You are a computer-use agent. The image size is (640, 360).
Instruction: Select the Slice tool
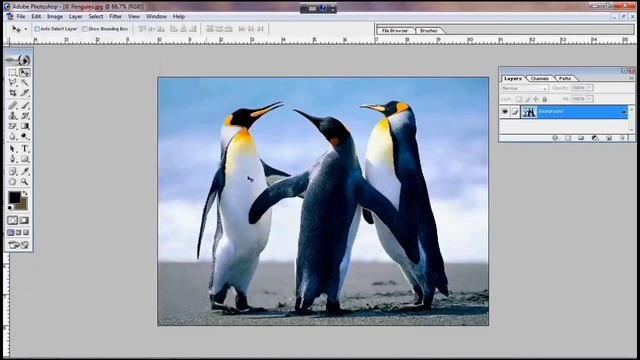(x=25, y=93)
